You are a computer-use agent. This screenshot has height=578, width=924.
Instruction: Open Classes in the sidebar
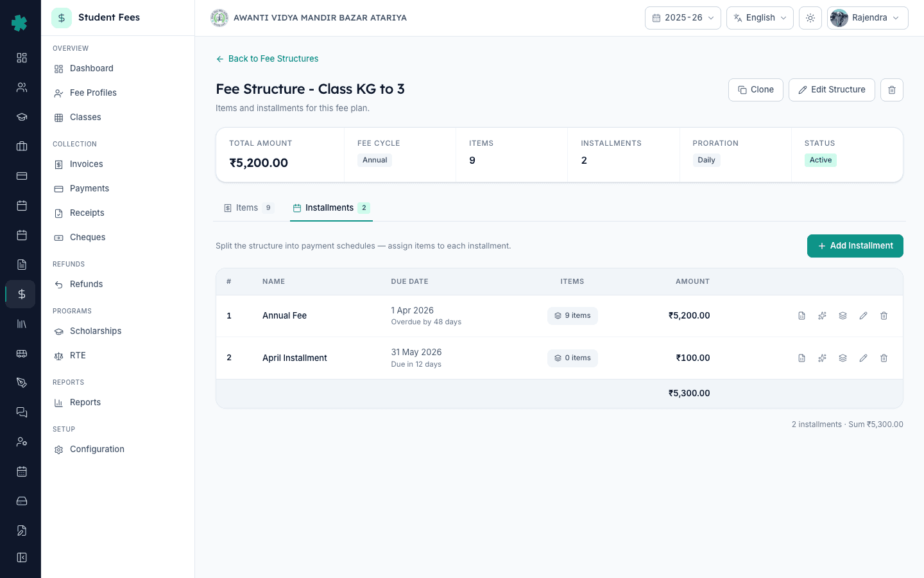click(117, 118)
